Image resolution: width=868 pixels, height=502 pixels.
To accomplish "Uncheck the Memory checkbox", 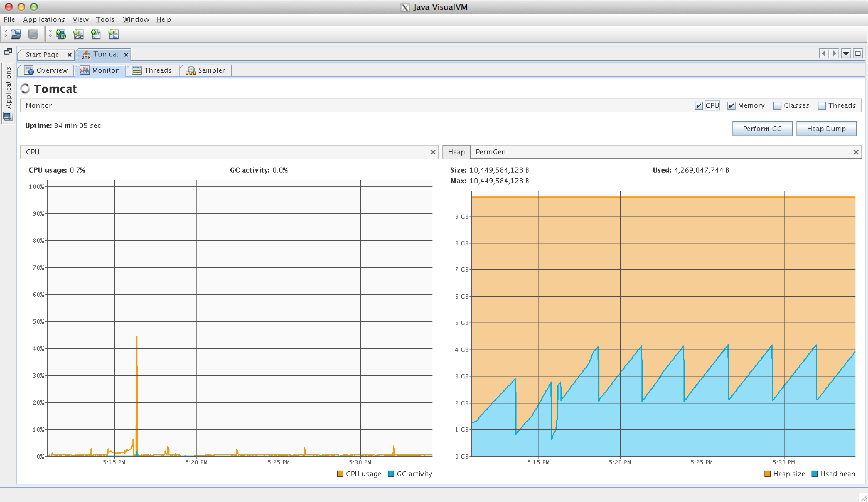I will click(731, 106).
